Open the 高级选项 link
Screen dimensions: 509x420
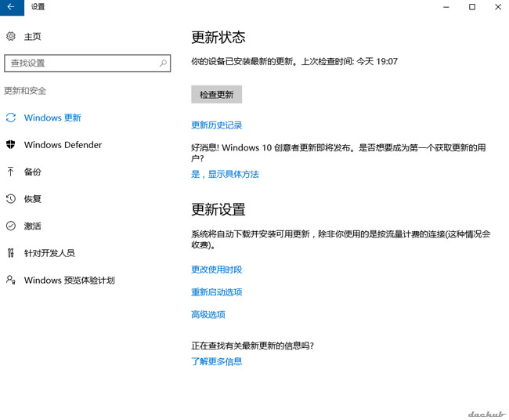[208, 314]
